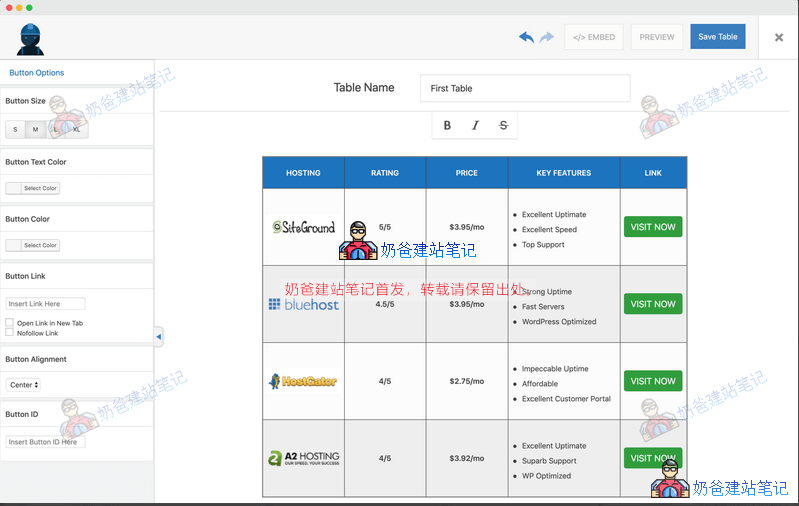Select the SiteGround logo in table

(303, 227)
